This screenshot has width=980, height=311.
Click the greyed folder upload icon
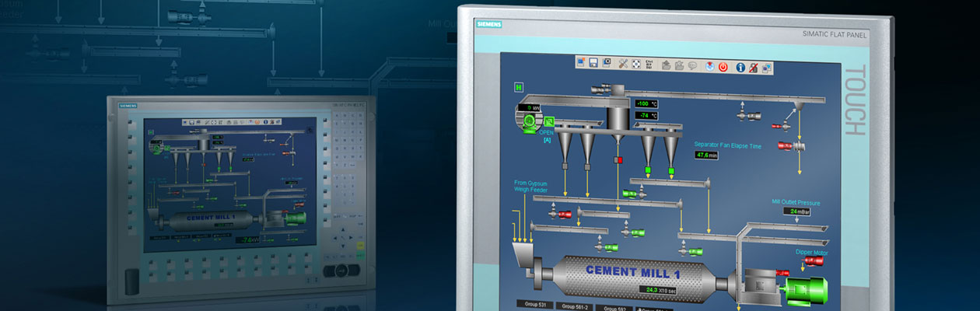point(667,65)
